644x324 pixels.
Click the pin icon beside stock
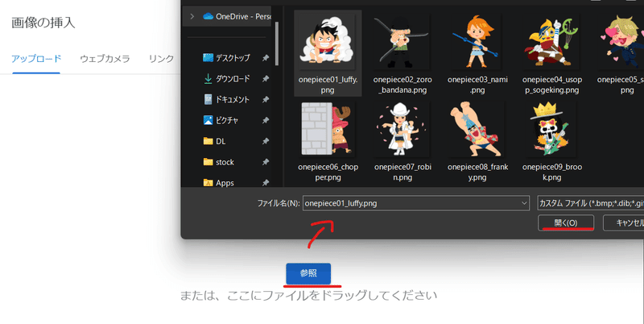coord(266,162)
